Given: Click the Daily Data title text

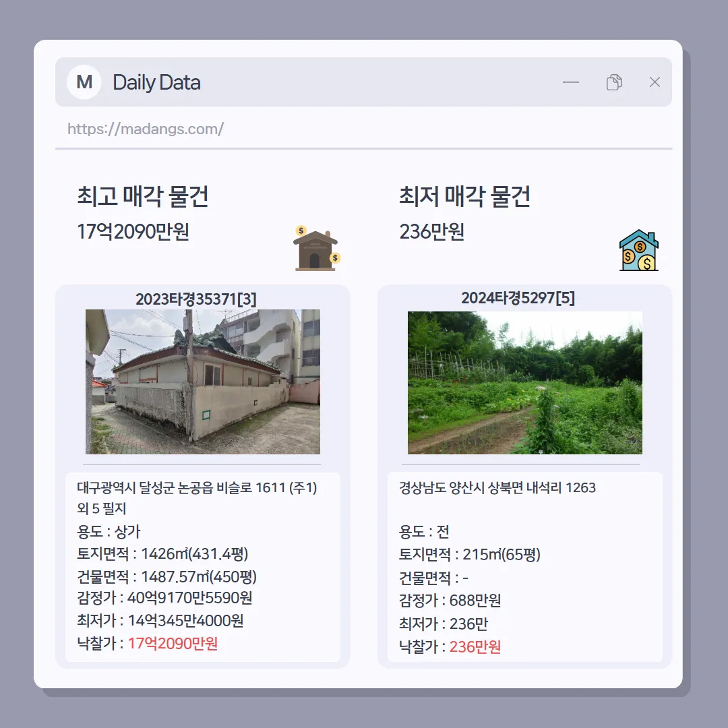Looking at the screenshot, I should click(156, 82).
